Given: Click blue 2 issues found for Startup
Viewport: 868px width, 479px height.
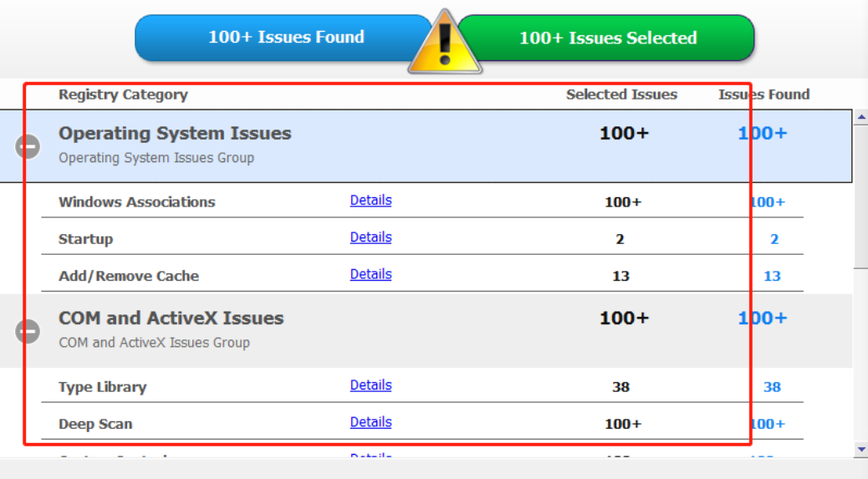Looking at the screenshot, I should pyautogui.click(x=774, y=239).
